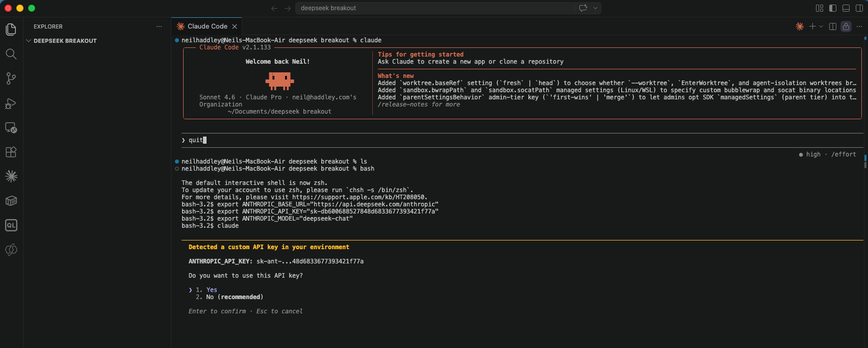Click the orange Claude Code icon in editor toolbar
Viewport: 868px width, 348px height.
800,26
